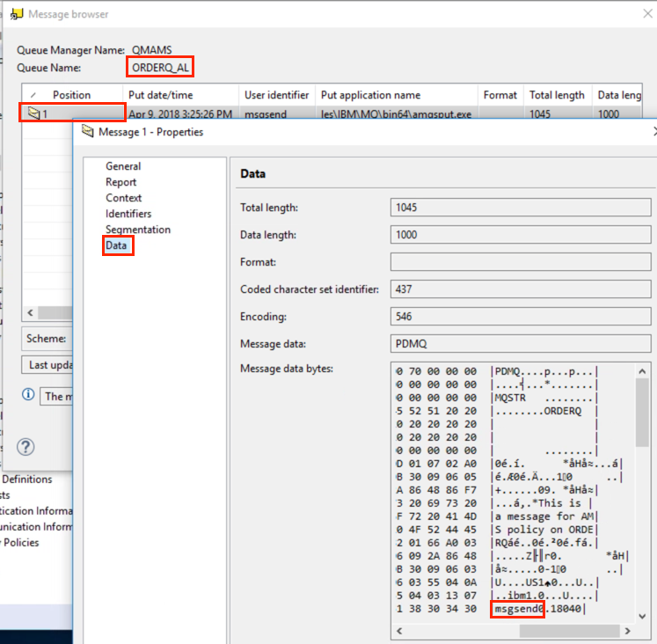
Task: Sort by User identifier column header
Action: pos(276,95)
